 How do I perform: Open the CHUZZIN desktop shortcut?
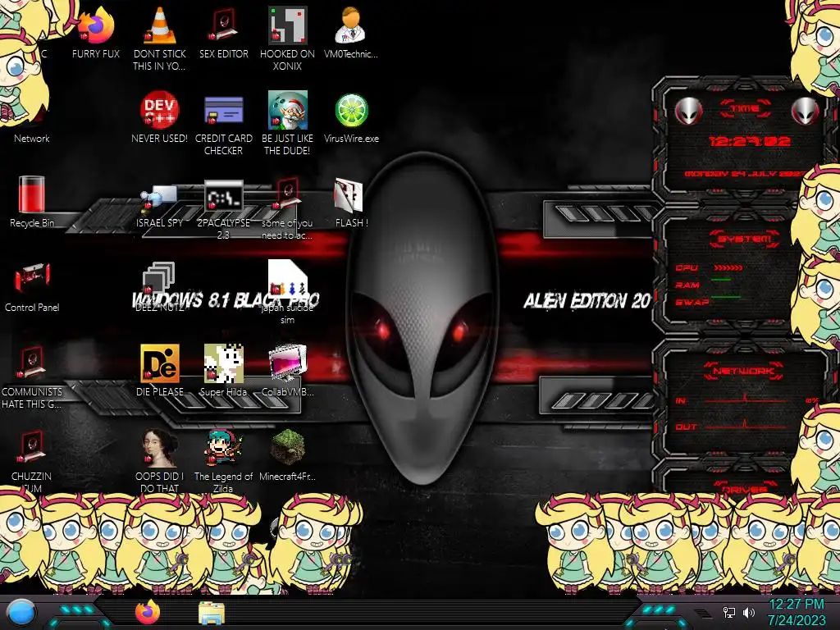(32, 447)
